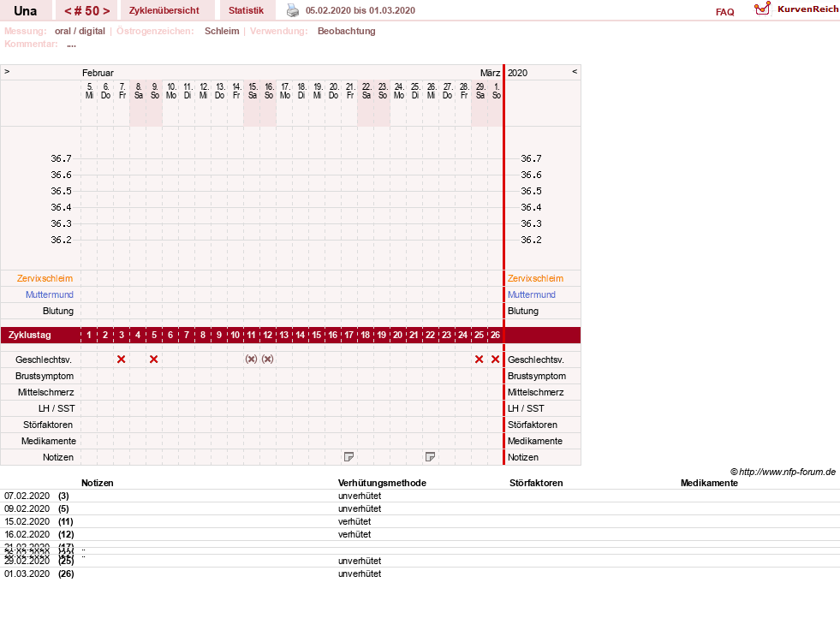
Task: Click bracketed X mark on cycle day 11
Action: pyautogui.click(x=251, y=360)
